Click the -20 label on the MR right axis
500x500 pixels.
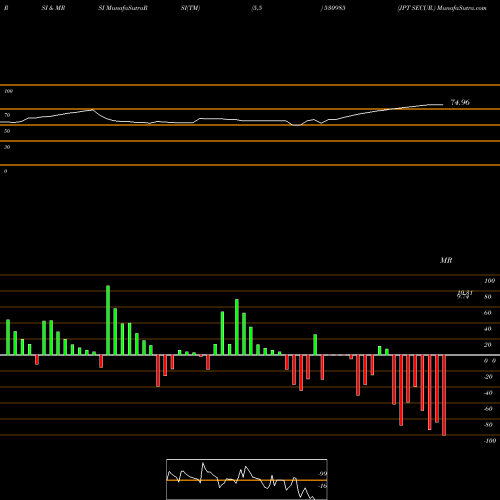(488, 377)
